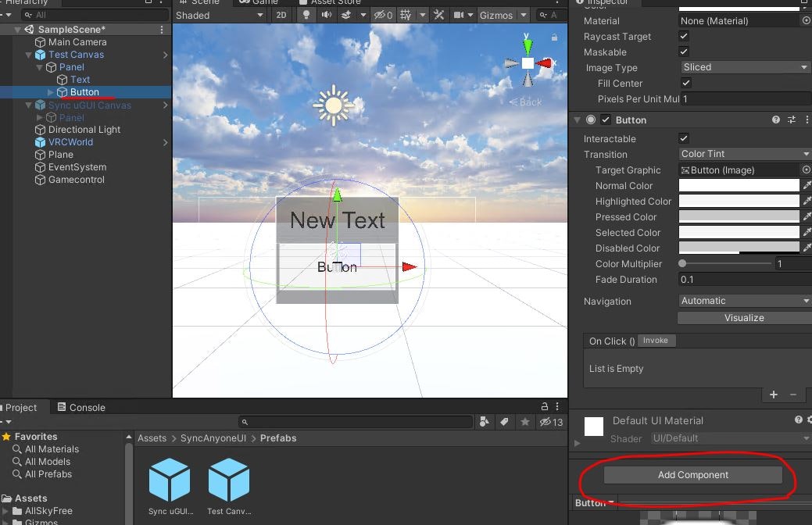Toggle Maskable checkbox
This screenshot has height=525, width=812.
pyautogui.click(x=684, y=52)
